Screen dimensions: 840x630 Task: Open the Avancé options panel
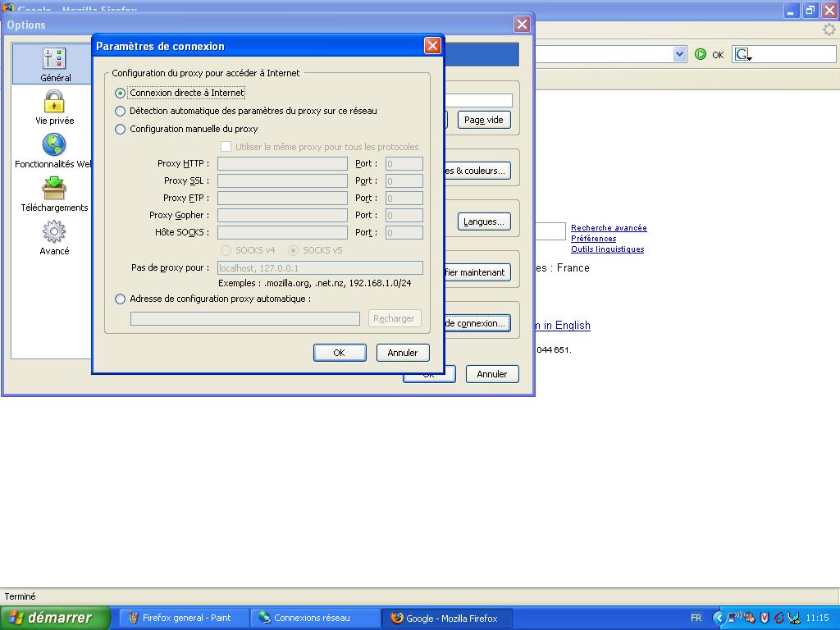tap(54, 238)
